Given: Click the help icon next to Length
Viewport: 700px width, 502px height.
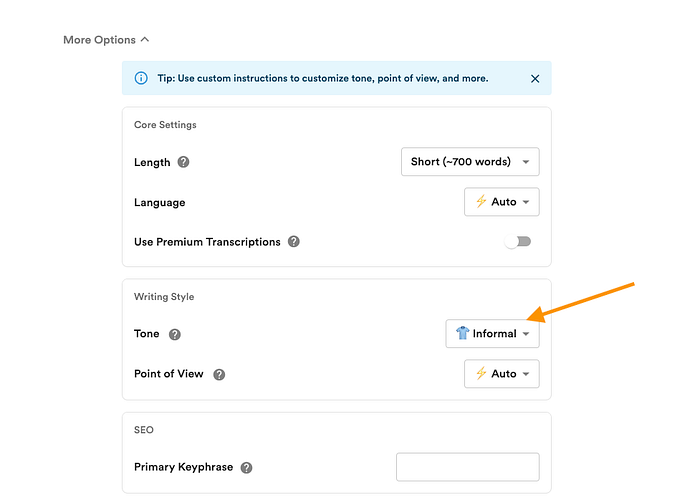Looking at the screenshot, I should pyautogui.click(x=183, y=162).
